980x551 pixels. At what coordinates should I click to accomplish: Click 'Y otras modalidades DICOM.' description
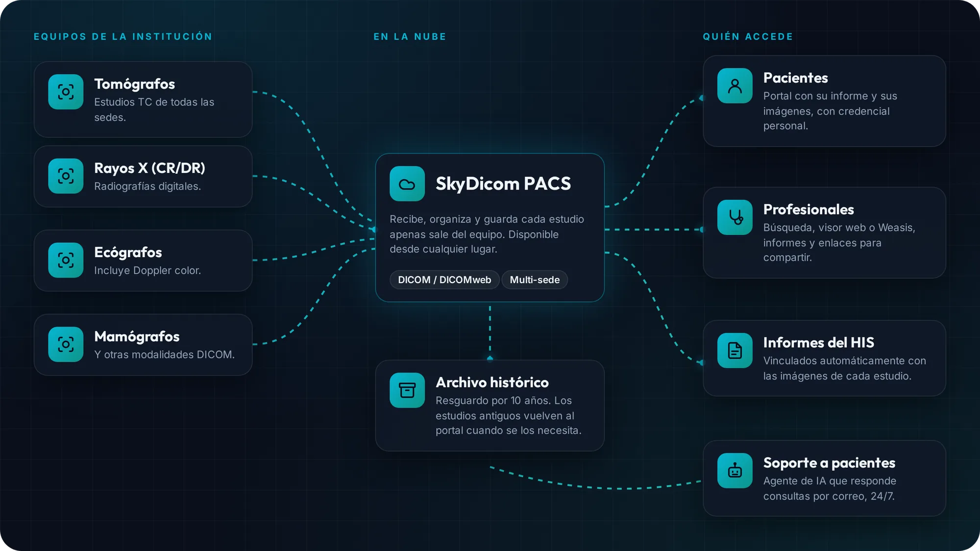tap(164, 355)
